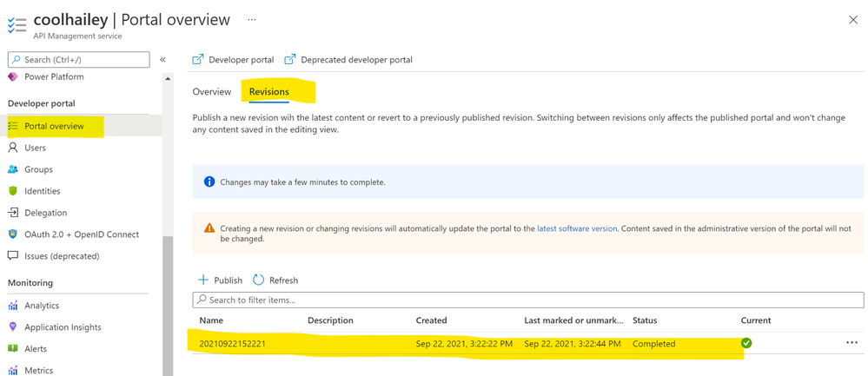868x376 pixels.
Task: Click the Alerts icon in sidebar
Action: pos(13,348)
